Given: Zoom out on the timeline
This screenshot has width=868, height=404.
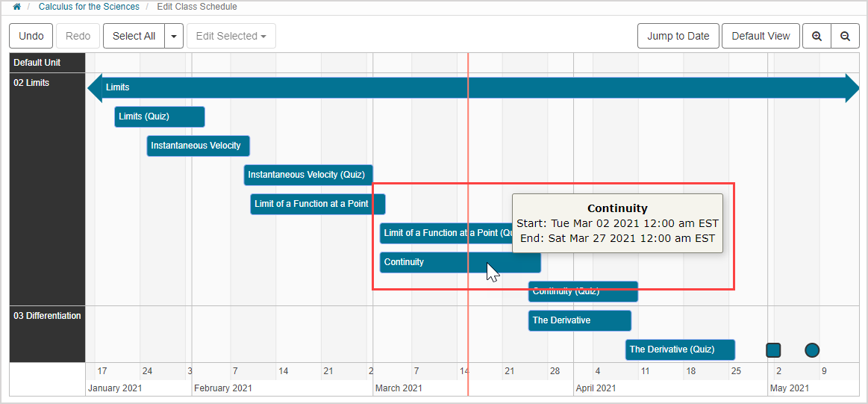Looking at the screenshot, I should pos(845,36).
